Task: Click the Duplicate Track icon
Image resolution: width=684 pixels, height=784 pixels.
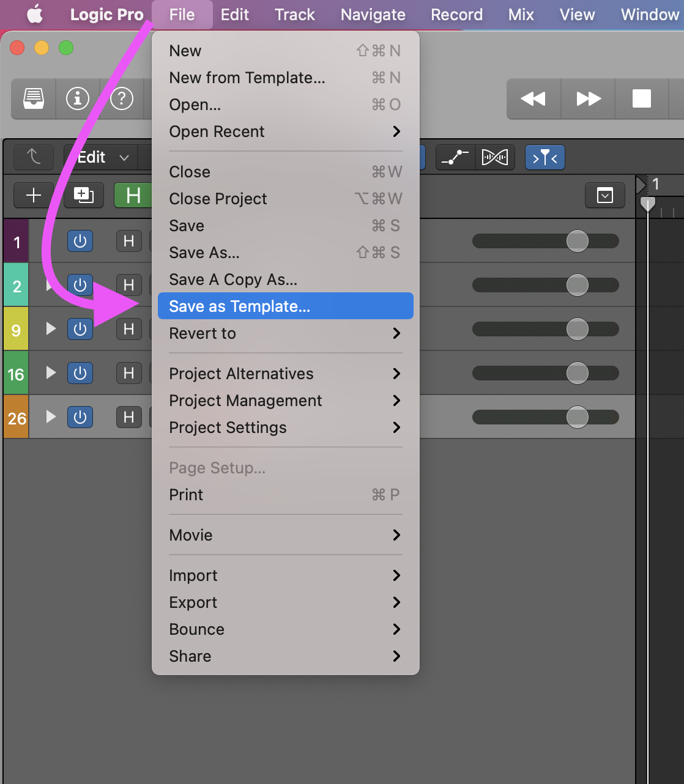Action: [x=84, y=195]
